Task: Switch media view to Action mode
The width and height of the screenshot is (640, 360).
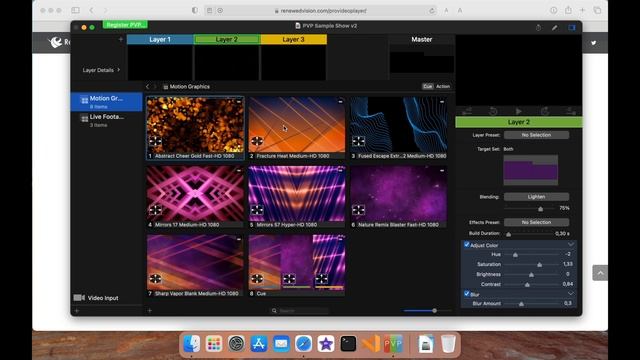Action: click(443, 86)
